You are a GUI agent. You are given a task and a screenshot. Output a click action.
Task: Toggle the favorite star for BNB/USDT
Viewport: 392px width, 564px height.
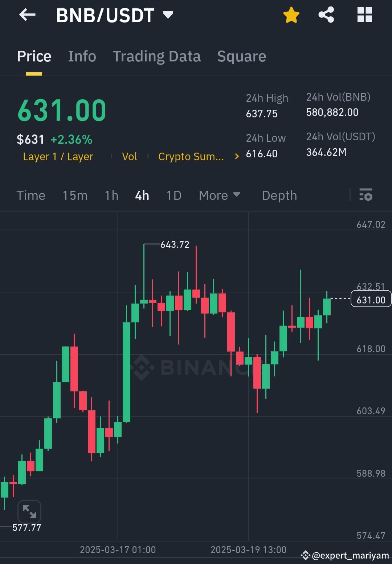point(291,15)
